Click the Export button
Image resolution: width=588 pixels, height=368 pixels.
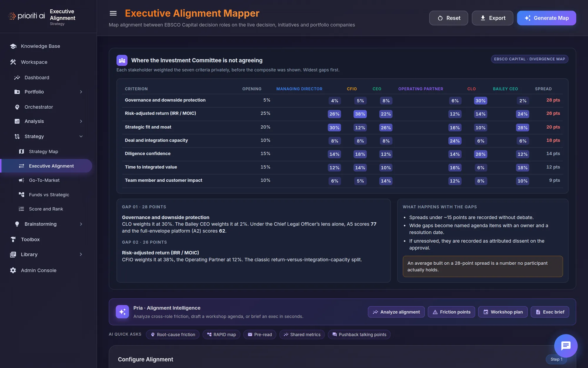[x=492, y=18]
